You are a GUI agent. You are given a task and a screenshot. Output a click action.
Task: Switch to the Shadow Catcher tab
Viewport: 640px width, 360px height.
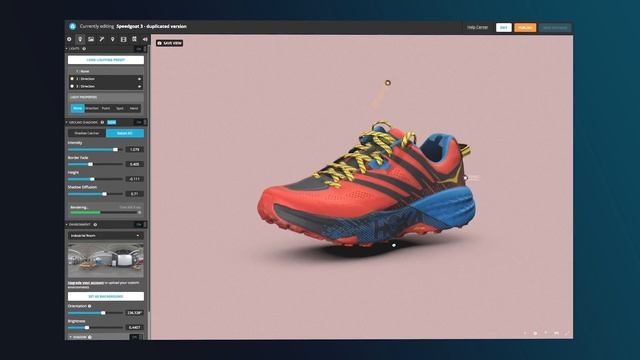87,133
